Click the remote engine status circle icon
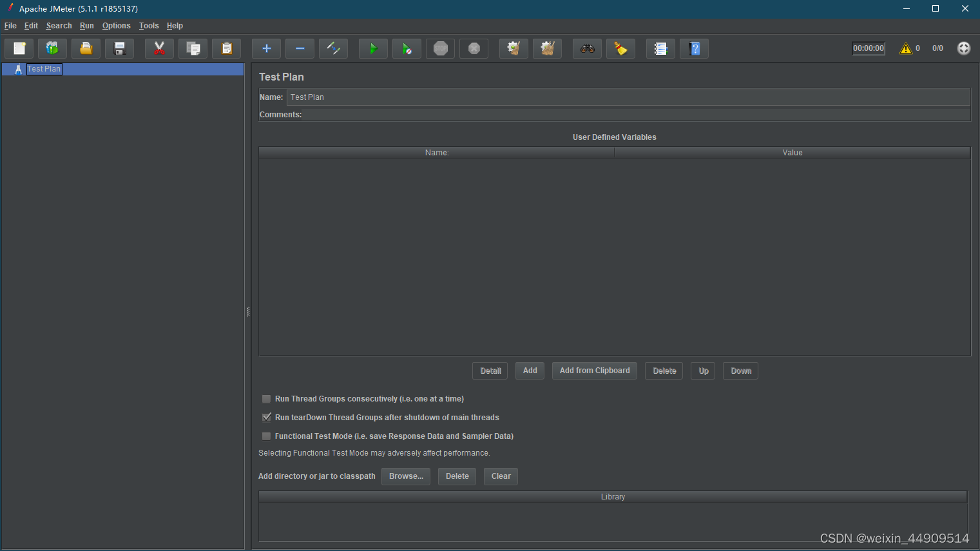Image resolution: width=980 pixels, height=551 pixels. tap(963, 48)
